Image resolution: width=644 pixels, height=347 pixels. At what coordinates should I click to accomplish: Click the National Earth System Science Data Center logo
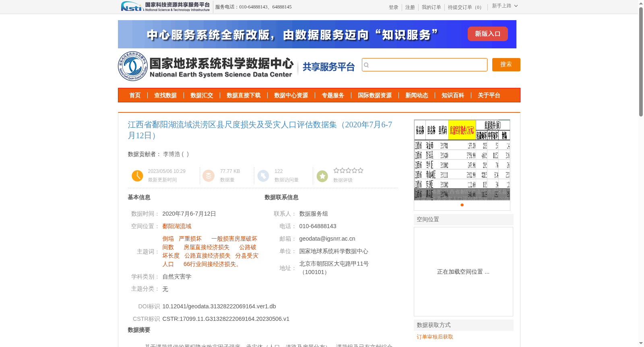206,66
